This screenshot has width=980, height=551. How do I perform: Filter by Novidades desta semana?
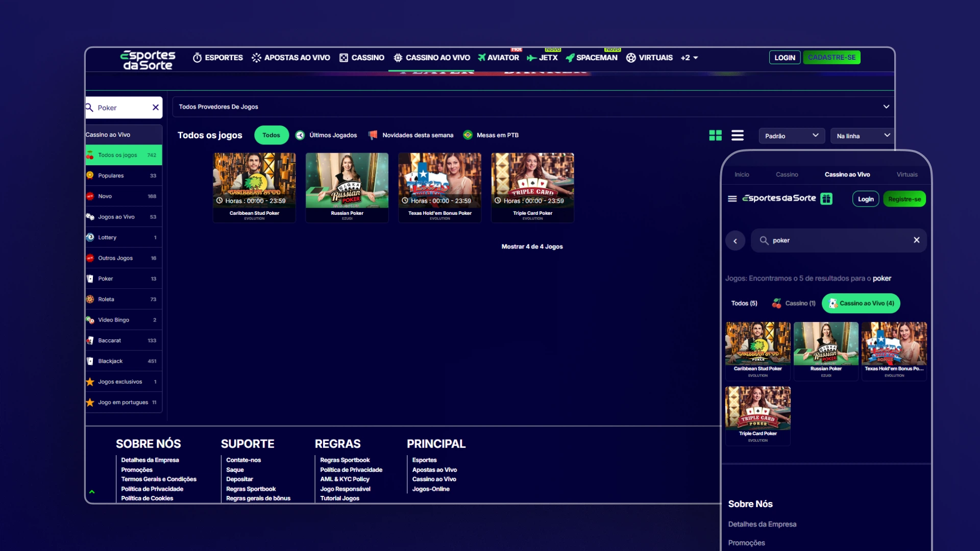[x=411, y=135]
